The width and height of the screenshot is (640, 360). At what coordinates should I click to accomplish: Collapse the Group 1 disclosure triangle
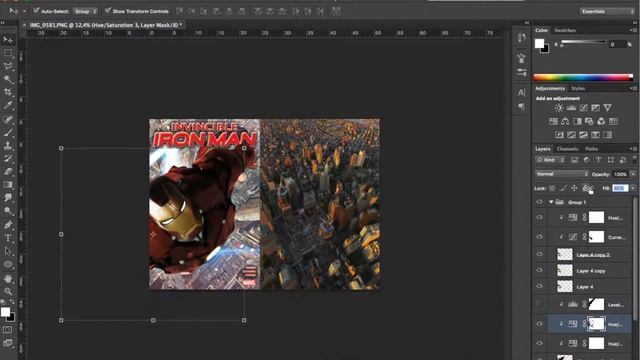551,202
